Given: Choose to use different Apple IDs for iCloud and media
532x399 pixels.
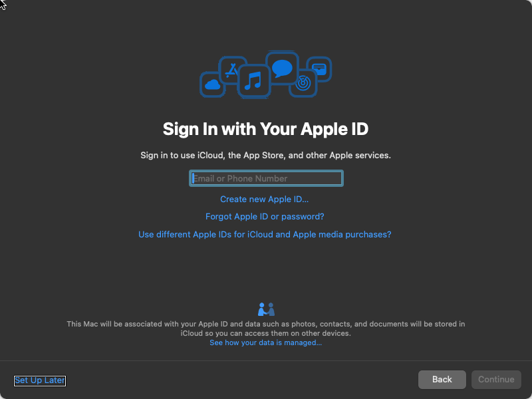Looking at the screenshot, I should [265, 235].
